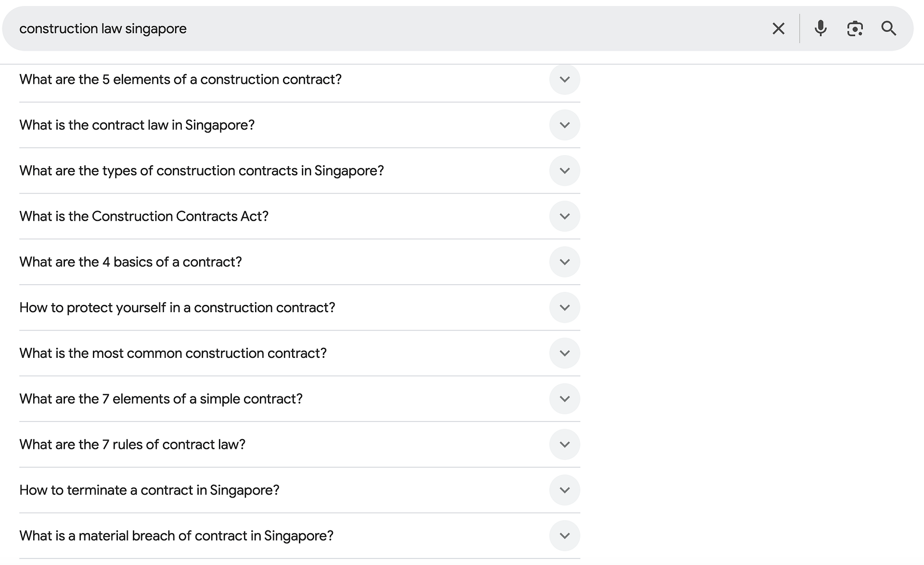Screen dimensions: 924x565
Task: Start voice search with microphone
Action: [x=821, y=29]
